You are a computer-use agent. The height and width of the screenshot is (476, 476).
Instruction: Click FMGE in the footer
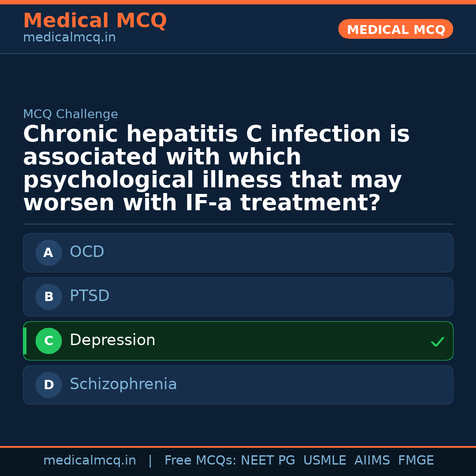[416, 461]
